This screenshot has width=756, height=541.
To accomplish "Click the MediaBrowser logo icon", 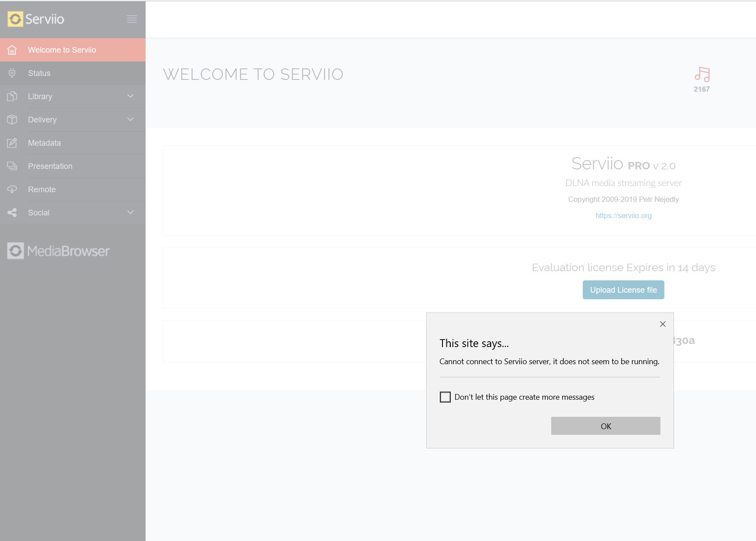I will [15, 251].
